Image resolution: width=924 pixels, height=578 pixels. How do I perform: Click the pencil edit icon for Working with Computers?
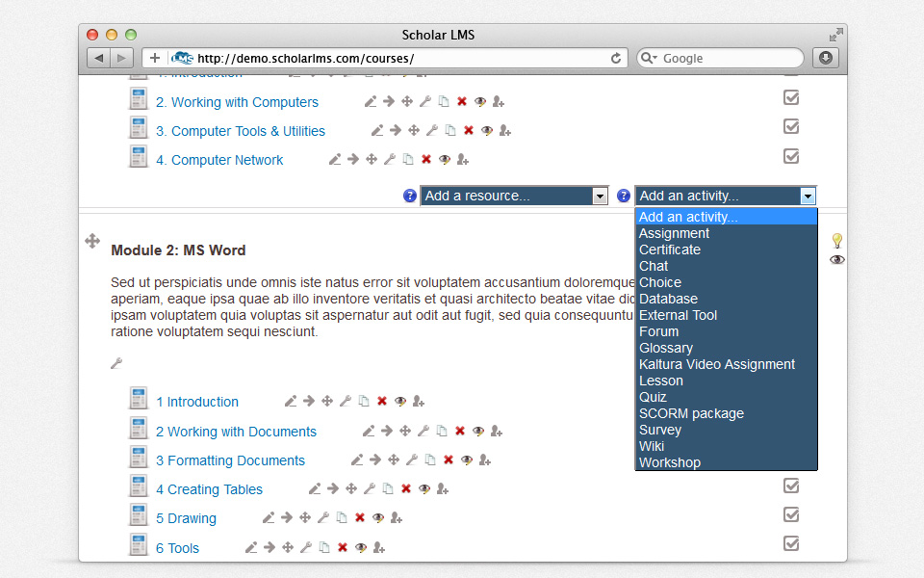pyautogui.click(x=371, y=102)
